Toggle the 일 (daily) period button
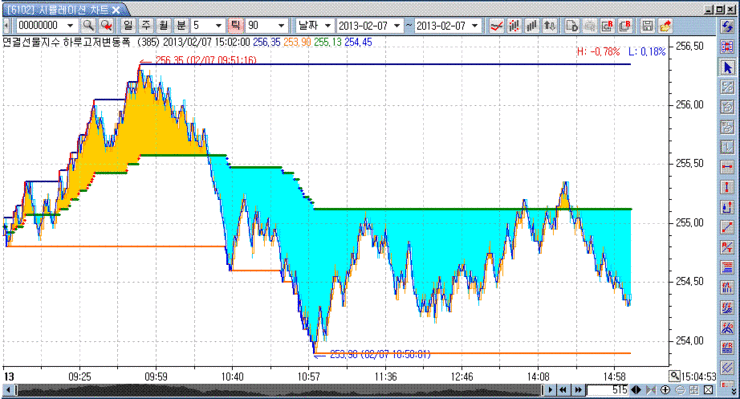Image resolution: width=740 pixels, height=399 pixels. click(127, 25)
